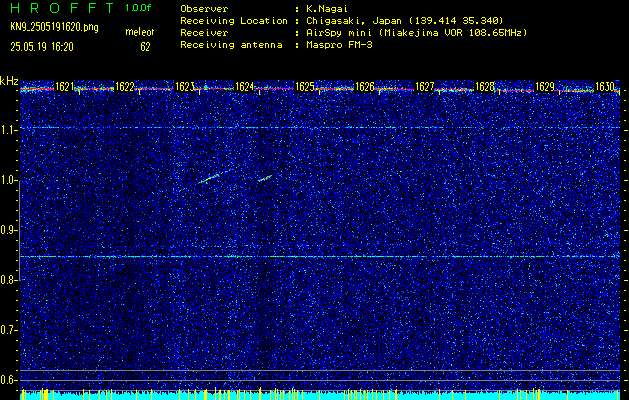Select the observer name K.Nagai
This screenshot has height=400, width=629.
pos(327,8)
